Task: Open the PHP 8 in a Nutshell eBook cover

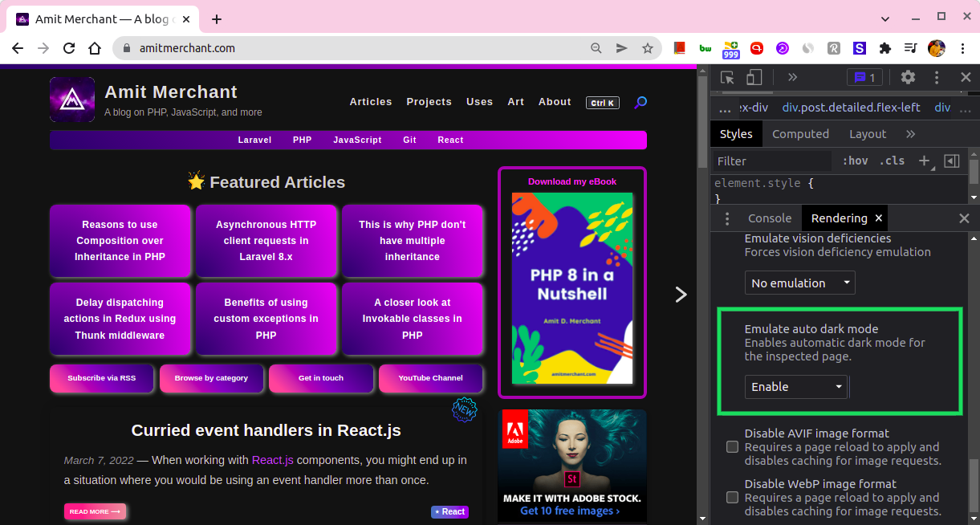Action: [572, 288]
